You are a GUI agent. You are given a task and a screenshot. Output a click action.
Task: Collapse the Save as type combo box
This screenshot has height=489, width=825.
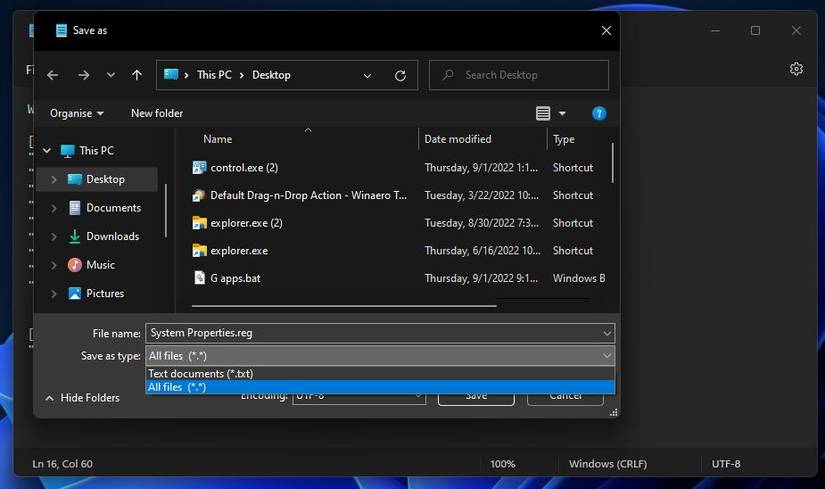[x=607, y=356]
